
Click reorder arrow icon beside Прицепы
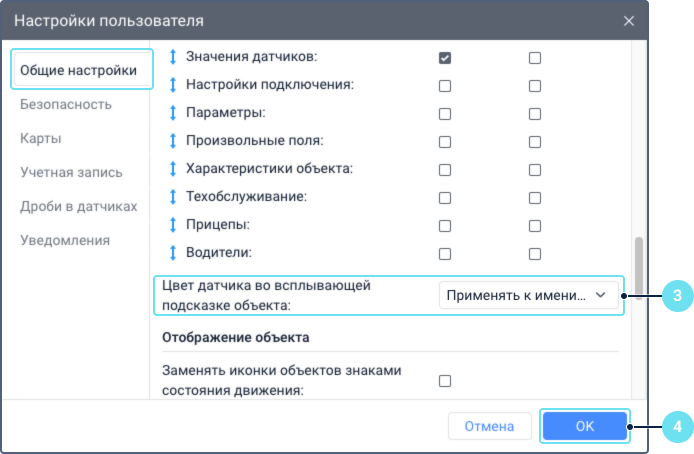click(x=172, y=225)
